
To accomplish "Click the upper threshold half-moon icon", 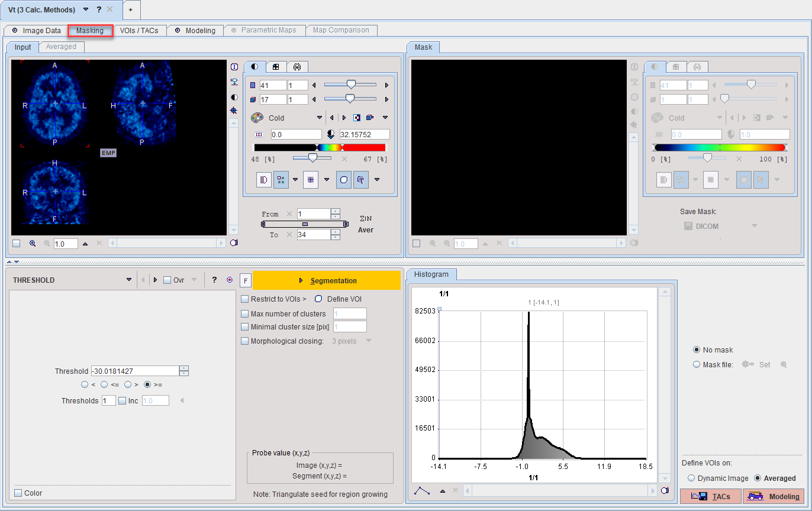I will click(x=331, y=134).
